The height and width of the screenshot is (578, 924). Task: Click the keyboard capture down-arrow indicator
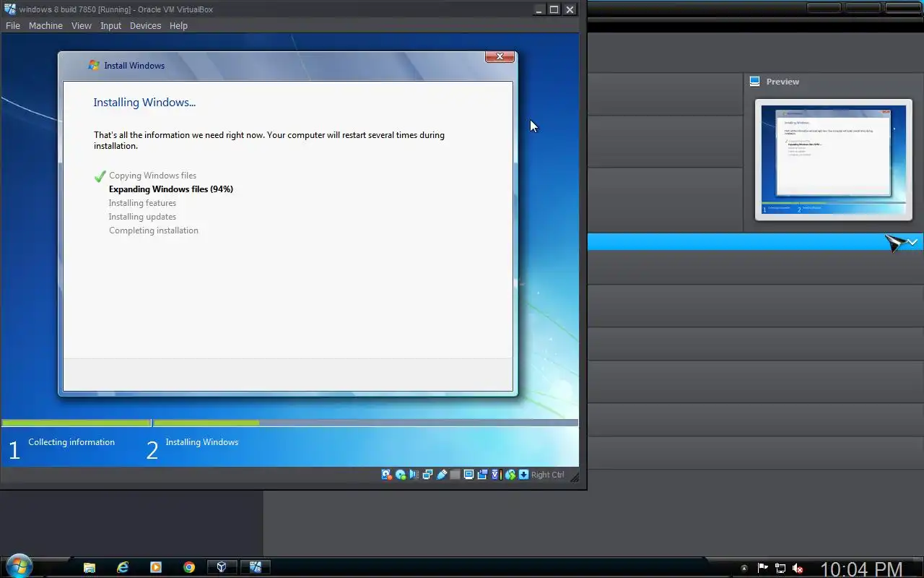524,475
